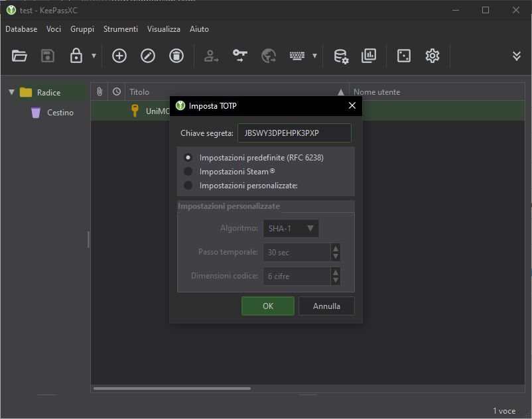Open the Algoritmo SHA-1 dropdown

(x=291, y=229)
